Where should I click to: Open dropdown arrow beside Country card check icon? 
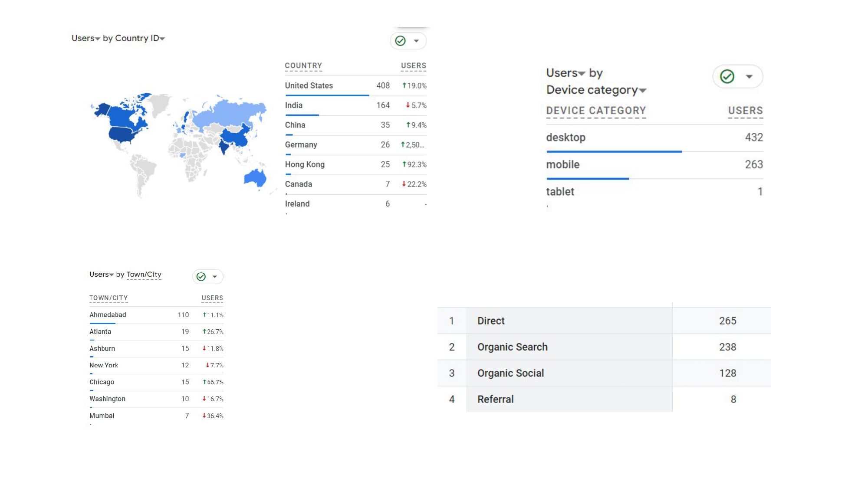coord(416,41)
